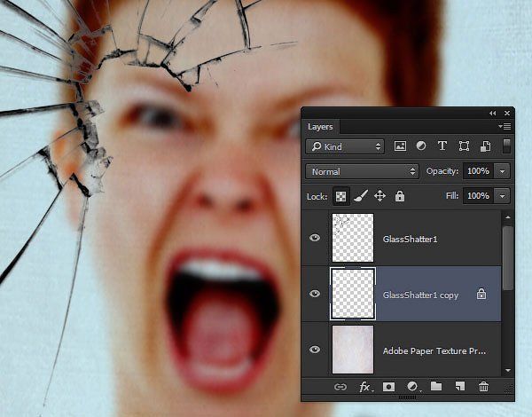Open the Fill slider arrow
Image resolution: width=532 pixels, height=417 pixels.
[503, 196]
